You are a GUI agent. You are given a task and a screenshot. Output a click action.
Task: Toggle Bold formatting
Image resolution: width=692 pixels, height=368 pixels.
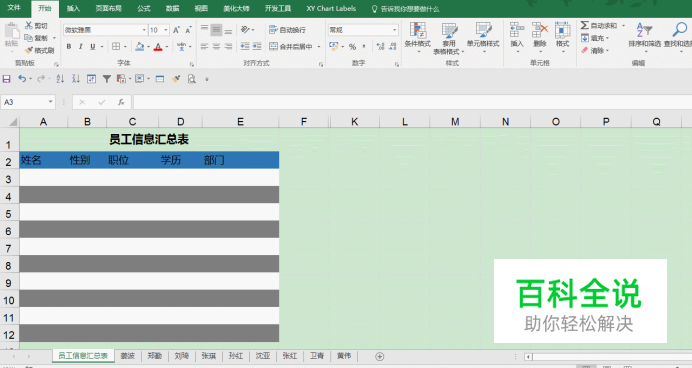[69, 46]
